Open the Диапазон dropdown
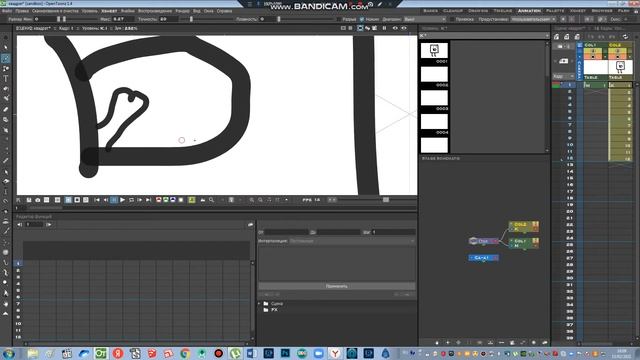This screenshot has height=360, width=640. pyautogui.click(x=425, y=19)
